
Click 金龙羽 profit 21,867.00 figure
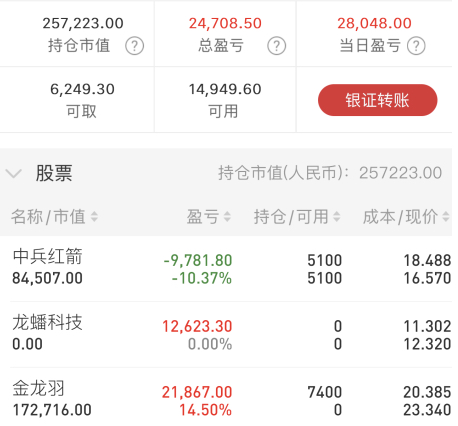[197, 392]
